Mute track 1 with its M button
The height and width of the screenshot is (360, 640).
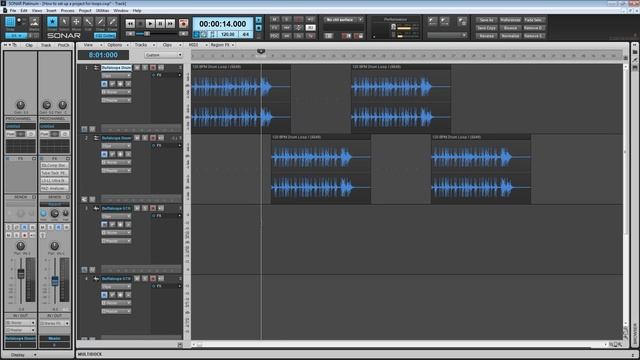[x=137, y=68]
